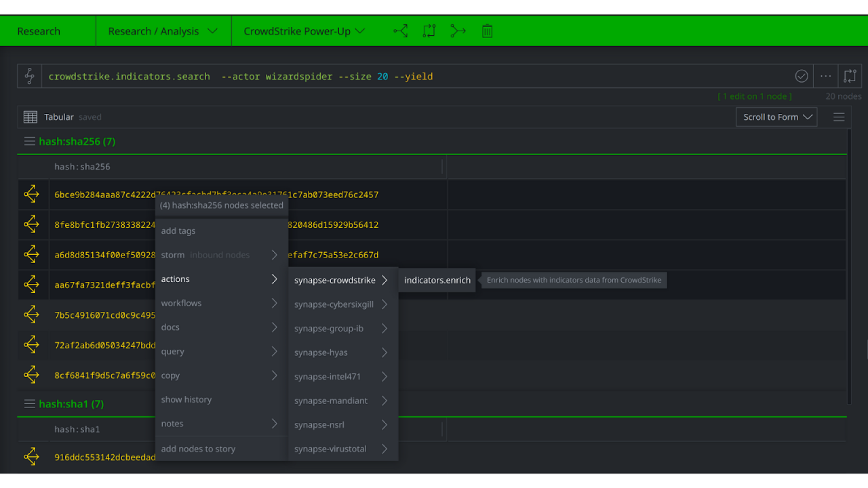This screenshot has height=488, width=868.
Task: Open the workflows submenu
Action: click(x=222, y=303)
